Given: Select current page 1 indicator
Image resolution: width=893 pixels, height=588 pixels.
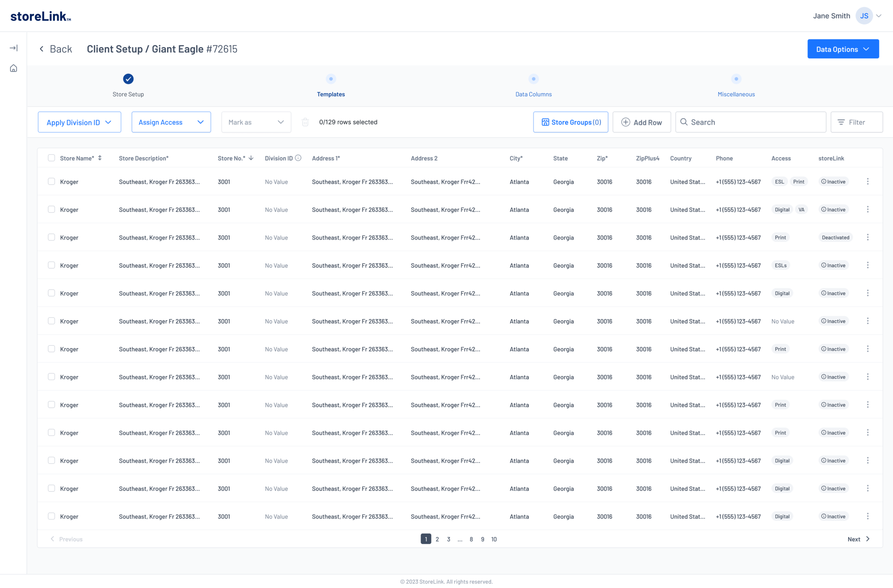Looking at the screenshot, I should [x=426, y=539].
